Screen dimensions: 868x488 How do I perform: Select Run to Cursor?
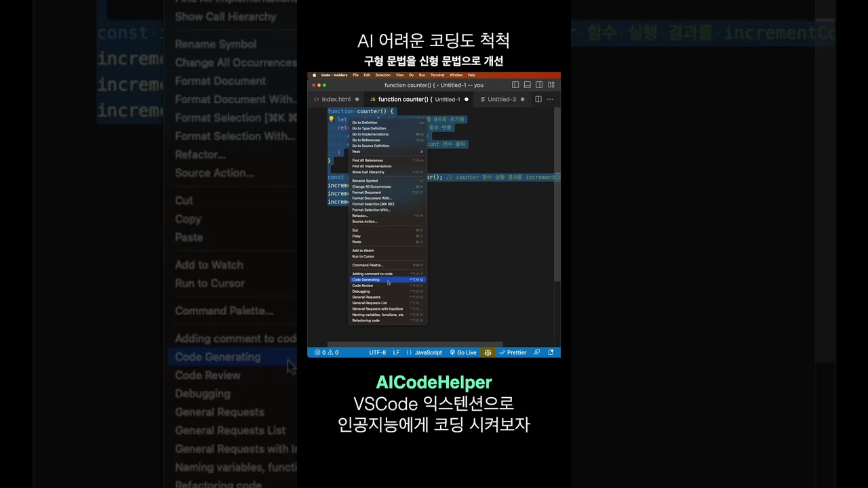(x=387, y=256)
